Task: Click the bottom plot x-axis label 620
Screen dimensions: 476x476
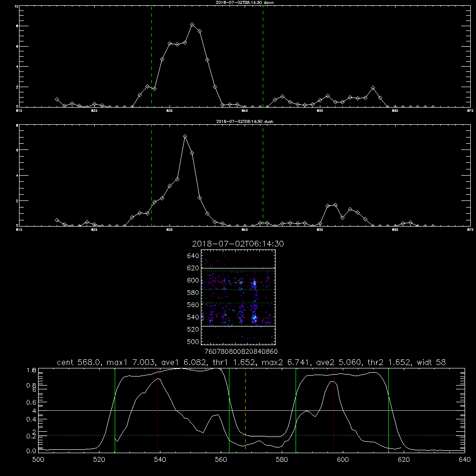Action: pyautogui.click(x=404, y=460)
